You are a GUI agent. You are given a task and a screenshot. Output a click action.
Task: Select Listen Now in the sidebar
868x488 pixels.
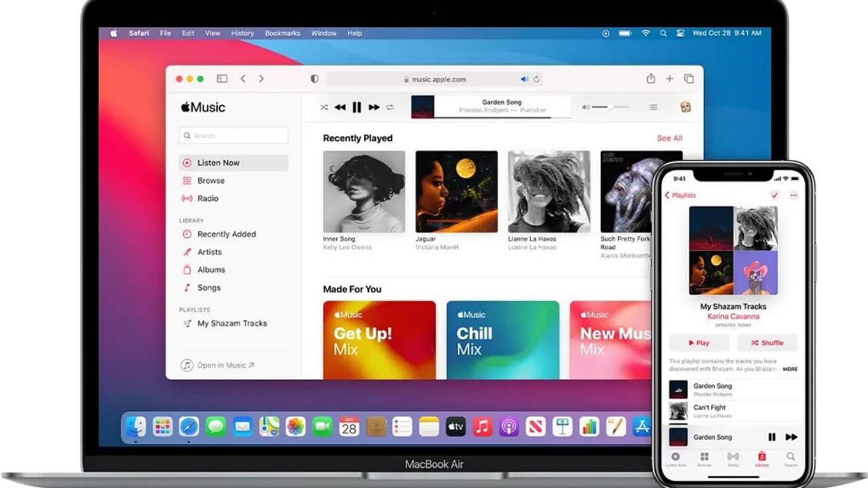[233, 163]
